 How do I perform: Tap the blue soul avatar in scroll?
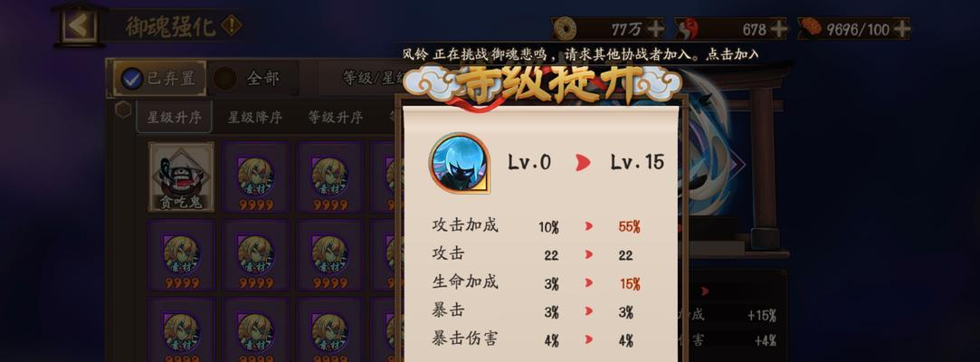(x=460, y=163)
